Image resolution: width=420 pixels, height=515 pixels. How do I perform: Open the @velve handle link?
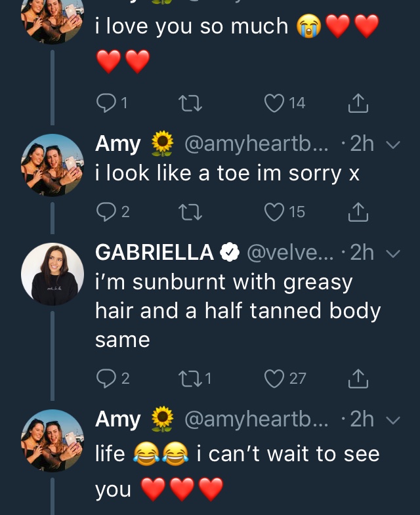click(x=286, y=252)
